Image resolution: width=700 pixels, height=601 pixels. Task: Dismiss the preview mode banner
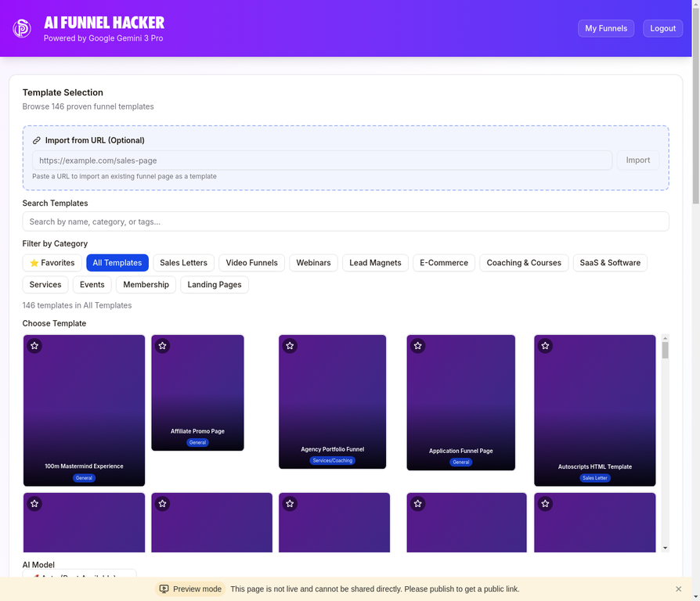click(x=678, y=588)
